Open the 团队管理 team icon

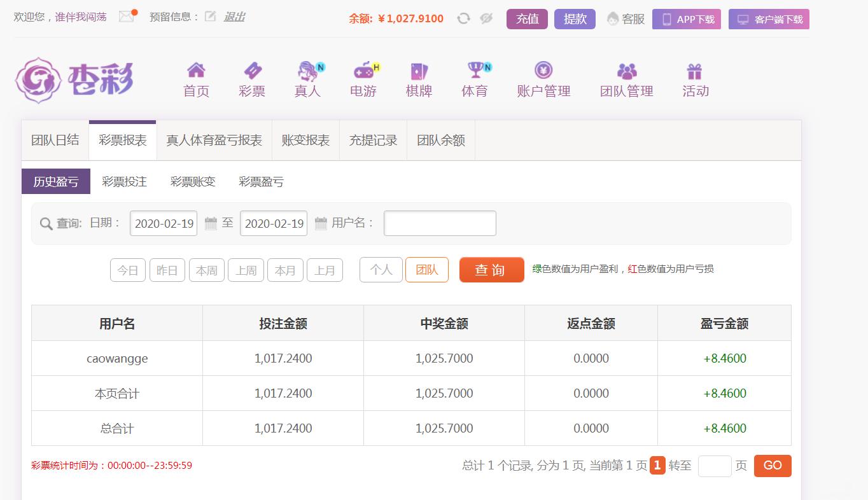[x=627, y=71]
